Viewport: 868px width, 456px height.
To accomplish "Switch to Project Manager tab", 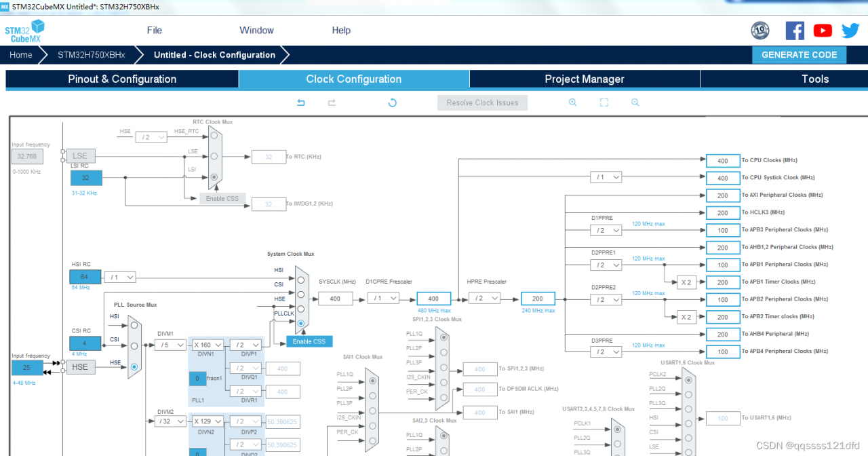I will (585, 79).
